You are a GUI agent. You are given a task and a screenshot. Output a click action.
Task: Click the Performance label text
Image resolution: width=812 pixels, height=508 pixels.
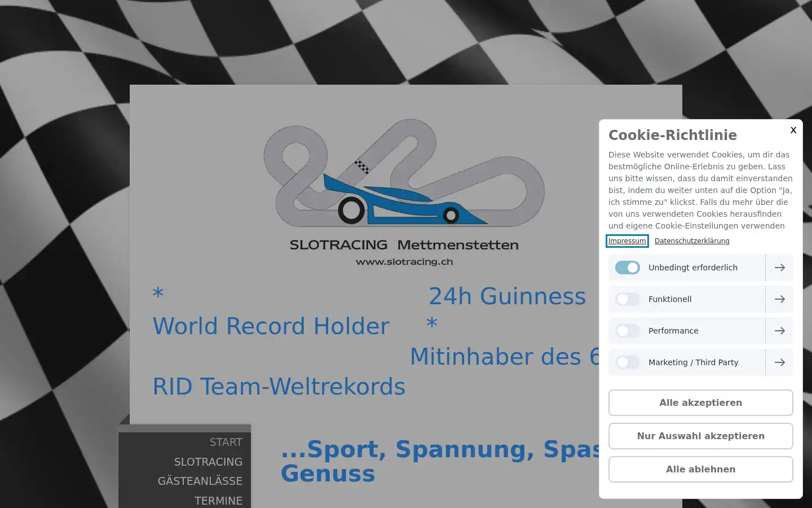pos(673,331)
